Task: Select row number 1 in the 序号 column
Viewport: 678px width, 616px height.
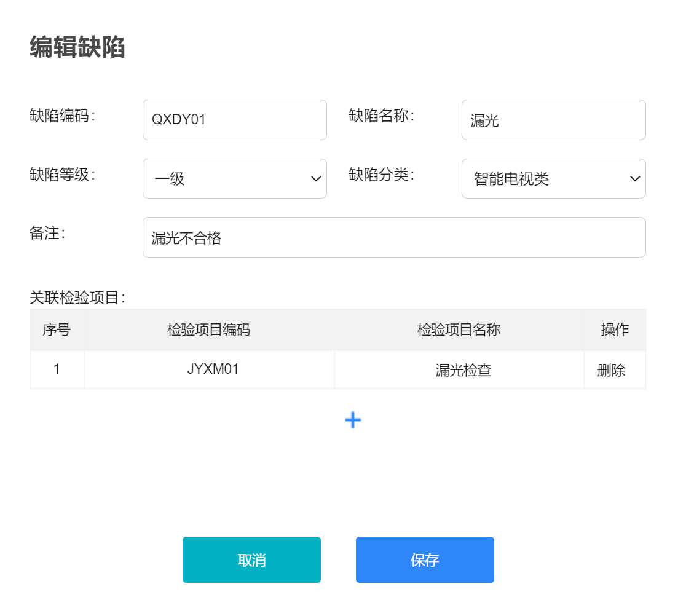Action: [x=57, y=369]
